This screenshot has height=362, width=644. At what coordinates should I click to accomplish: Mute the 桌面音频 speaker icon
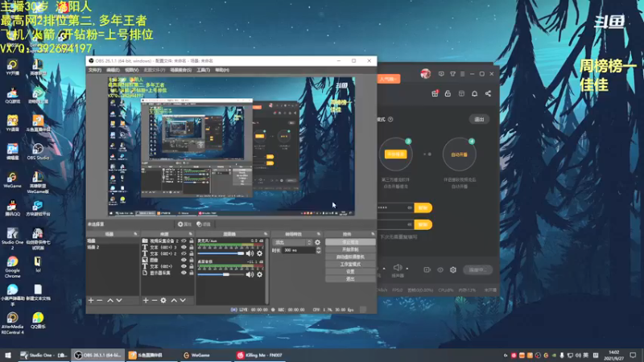(250, 274)
